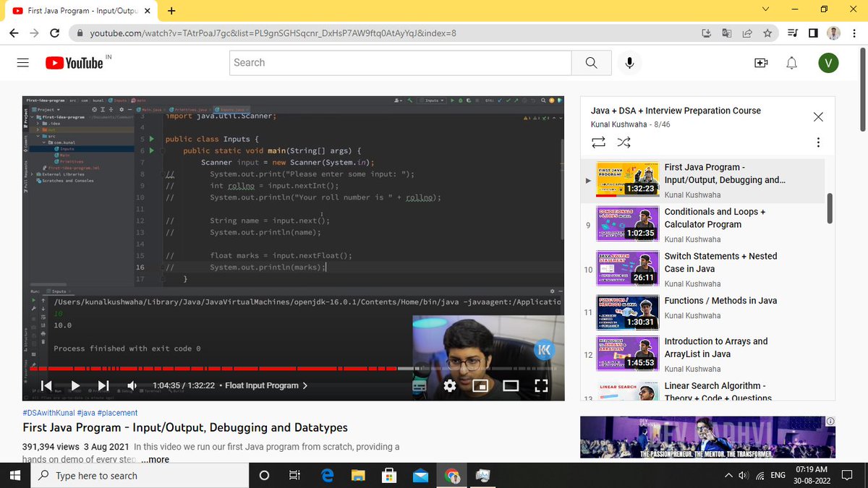The height and width of the screenshot is (488, 868).
Task: Open File Explorer from the taskbar
Action: pos(358,476)
